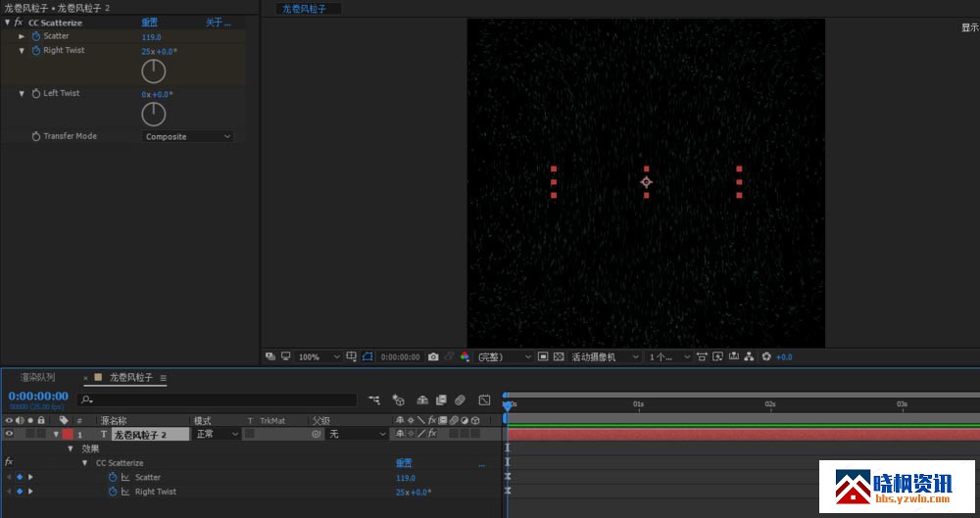Open parent 无 dropdown for layer 1

click(x=357, y=434)
